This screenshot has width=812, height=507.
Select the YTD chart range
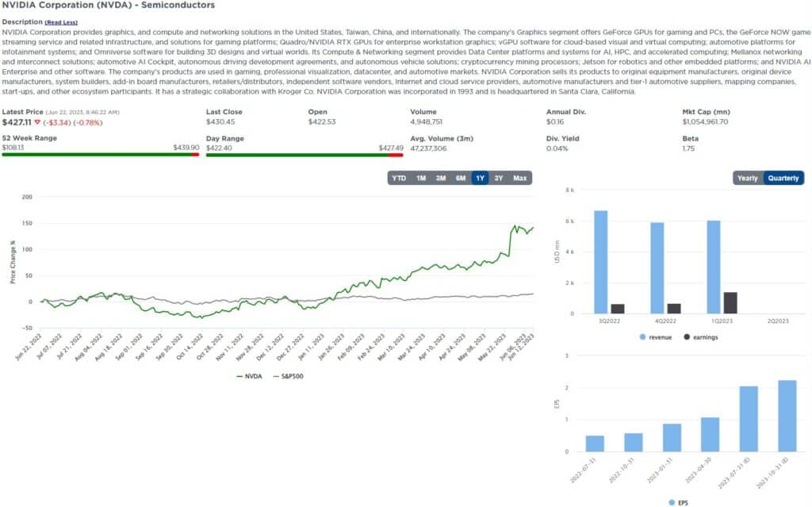tap(400, 178)
